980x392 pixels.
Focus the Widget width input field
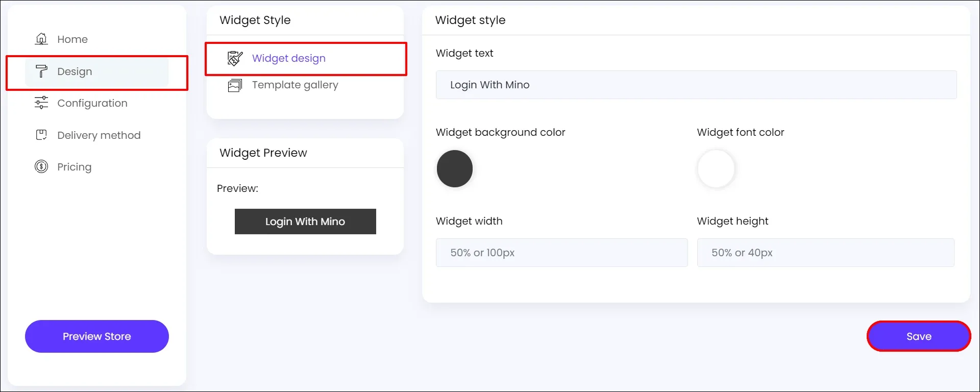[562, 253]
